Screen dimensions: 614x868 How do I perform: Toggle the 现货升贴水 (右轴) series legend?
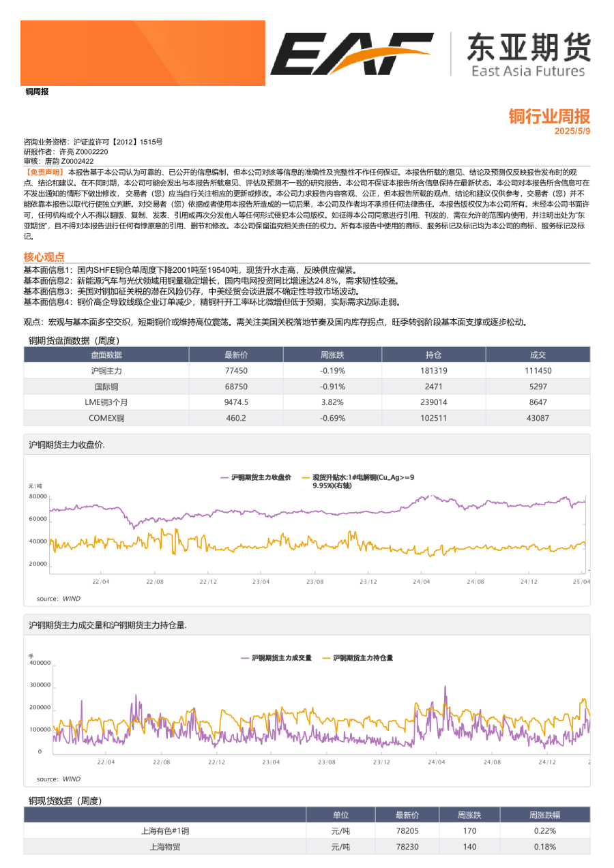[x=362, y=481]
